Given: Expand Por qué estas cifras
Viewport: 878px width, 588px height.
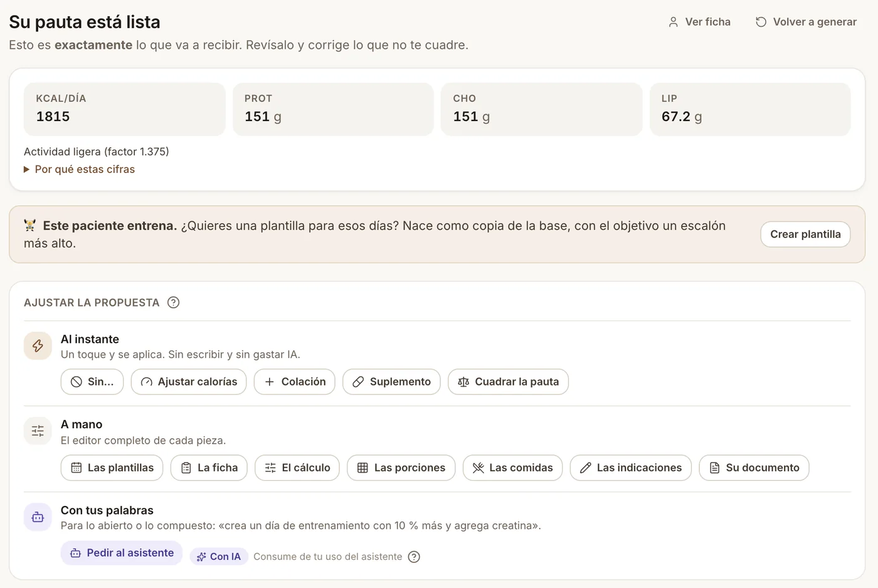Looking at the screenshot, I should point(79,169).
